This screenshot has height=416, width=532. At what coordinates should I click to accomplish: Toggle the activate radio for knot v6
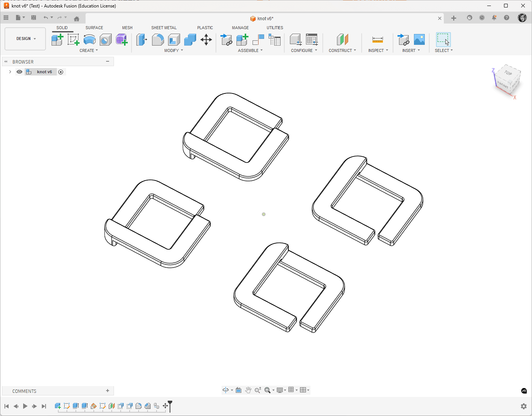(61, 72)
